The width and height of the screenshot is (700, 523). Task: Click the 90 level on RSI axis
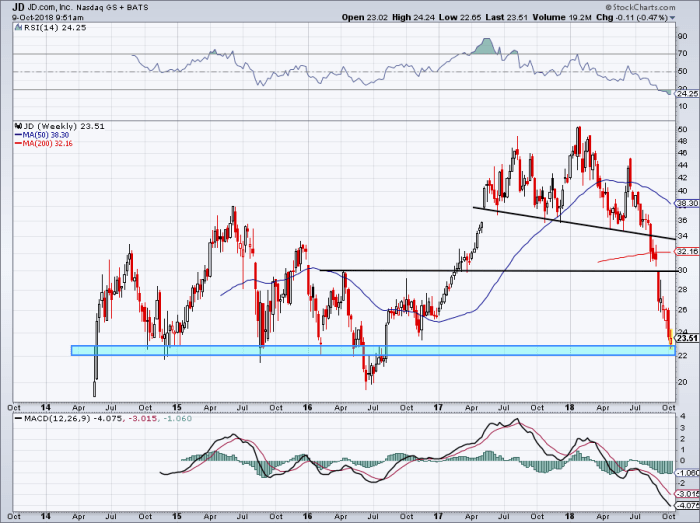pos(683,37)
